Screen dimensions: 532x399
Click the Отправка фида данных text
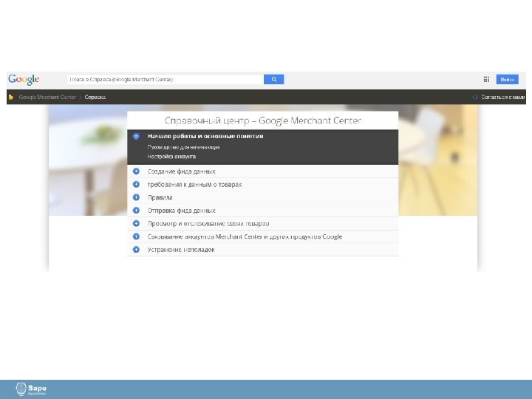(x=181, y=211)
